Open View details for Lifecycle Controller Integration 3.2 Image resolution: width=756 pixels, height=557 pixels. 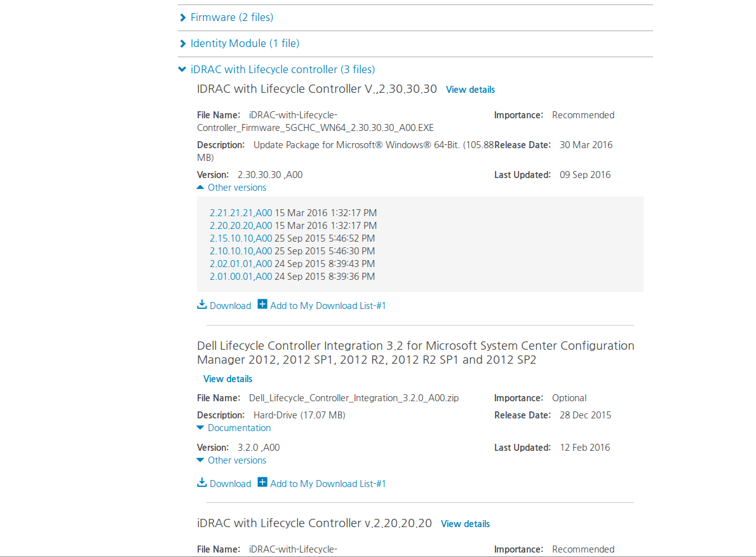[227, 379]
